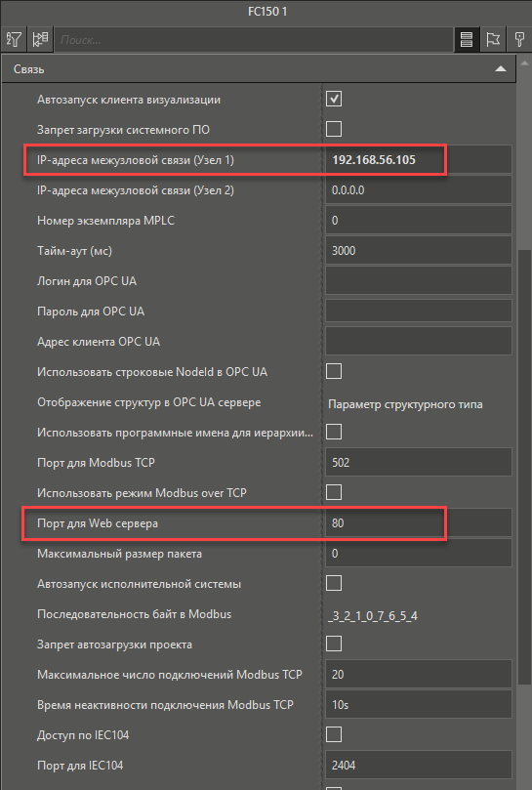Select the Пароль для OPC UA label

[x=91, y=312]
